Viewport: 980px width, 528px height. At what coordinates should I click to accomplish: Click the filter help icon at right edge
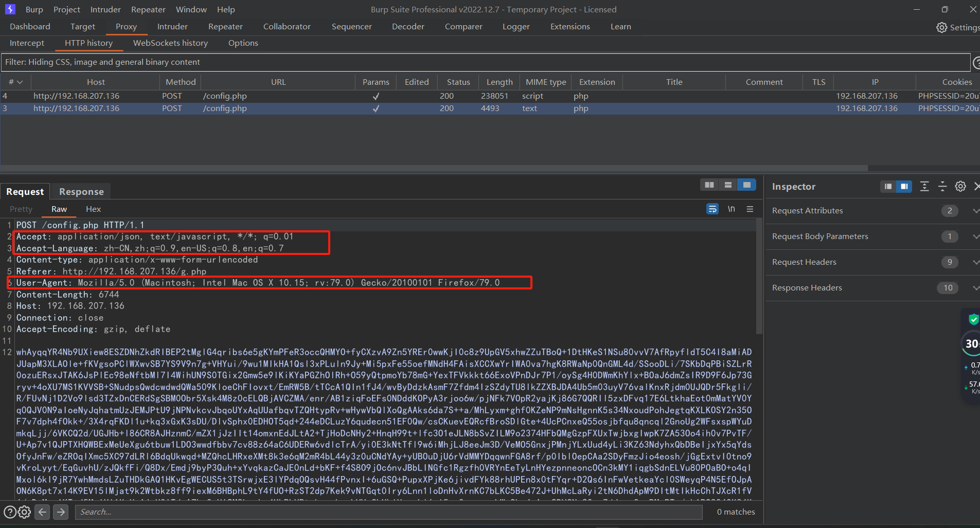coord(976,63)
